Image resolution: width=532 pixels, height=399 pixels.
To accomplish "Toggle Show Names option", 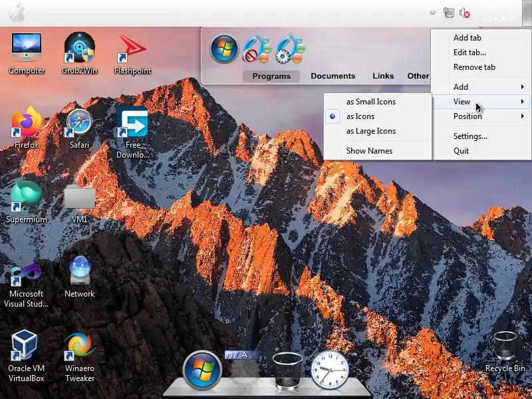I will (x=378, y=151).
